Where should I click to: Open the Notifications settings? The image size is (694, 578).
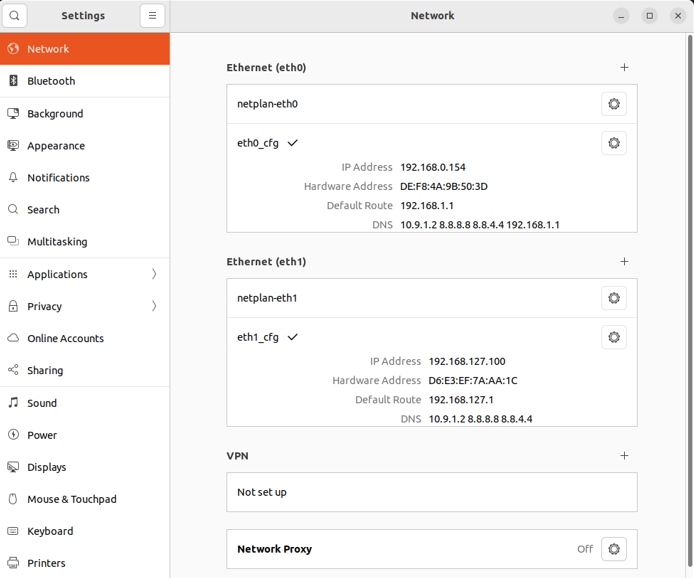[x=85, y=177]
